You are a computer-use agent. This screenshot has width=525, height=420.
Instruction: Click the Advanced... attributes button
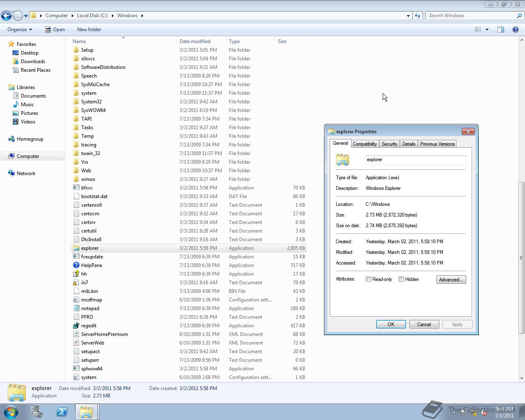pos(451,280)
